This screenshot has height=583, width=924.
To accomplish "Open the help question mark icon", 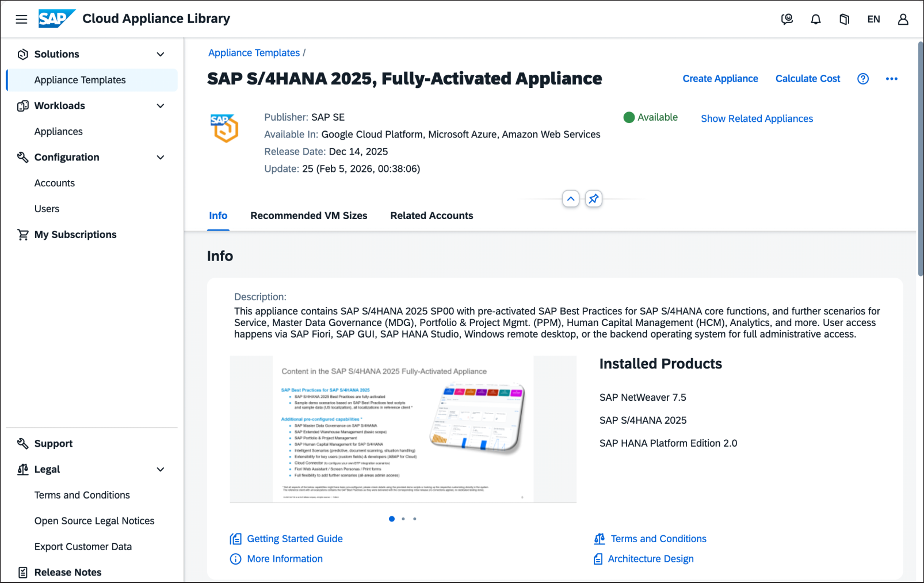I will pos(863,79).
